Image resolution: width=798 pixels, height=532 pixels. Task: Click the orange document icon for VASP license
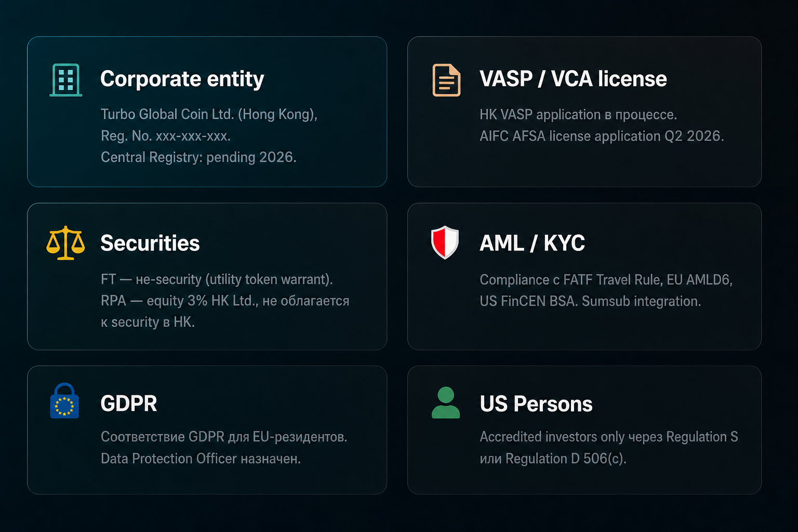pos(446,80)
